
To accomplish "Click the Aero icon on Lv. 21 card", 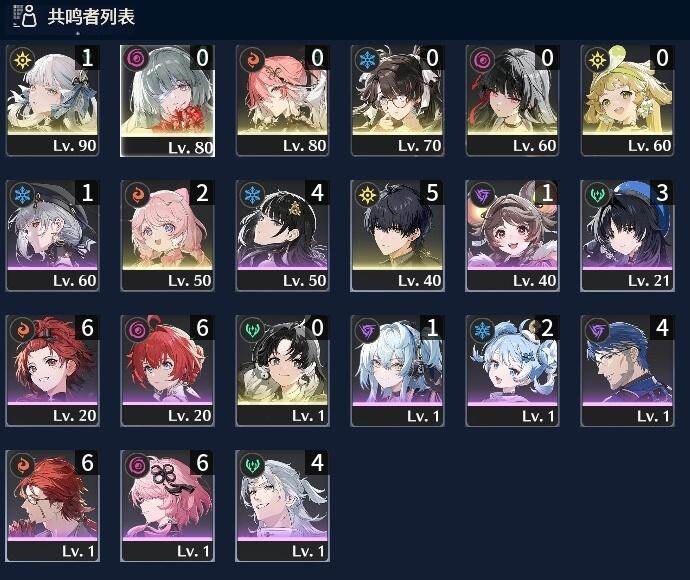I will pyautogui.click(x=597, y=195).
